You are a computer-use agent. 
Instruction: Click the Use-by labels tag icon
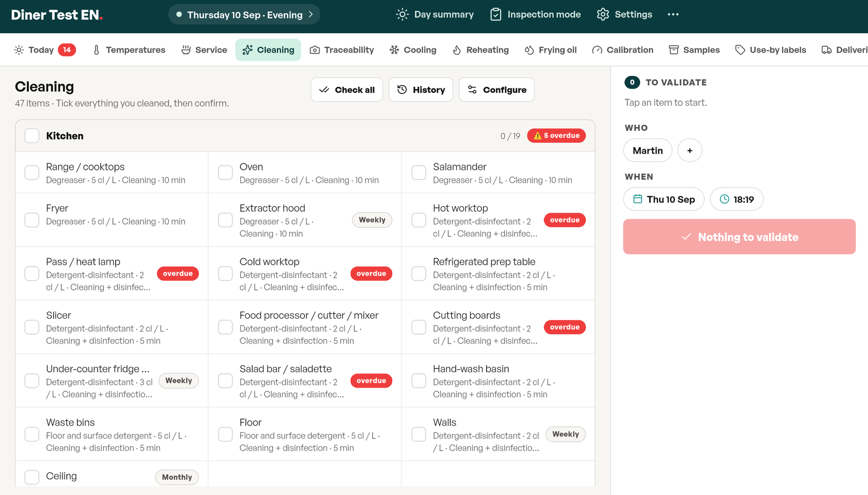(x=740, y=50)
